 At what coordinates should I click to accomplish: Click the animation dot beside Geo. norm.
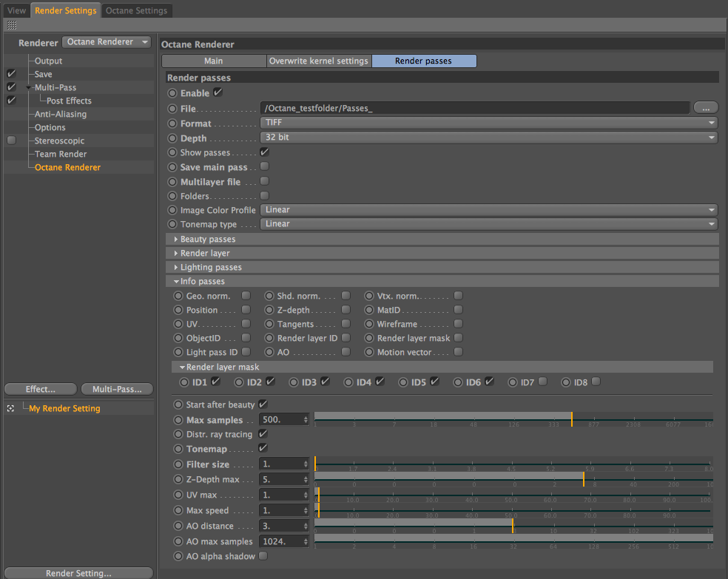[178, 296]
